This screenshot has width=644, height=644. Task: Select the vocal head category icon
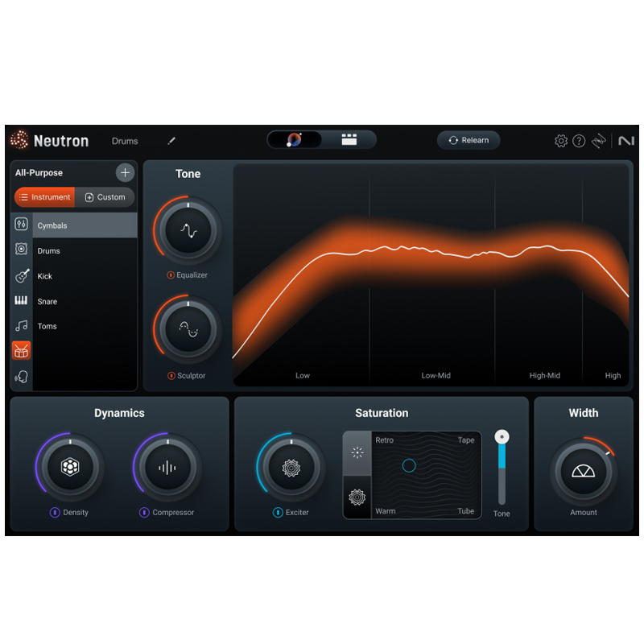(22, 376)
